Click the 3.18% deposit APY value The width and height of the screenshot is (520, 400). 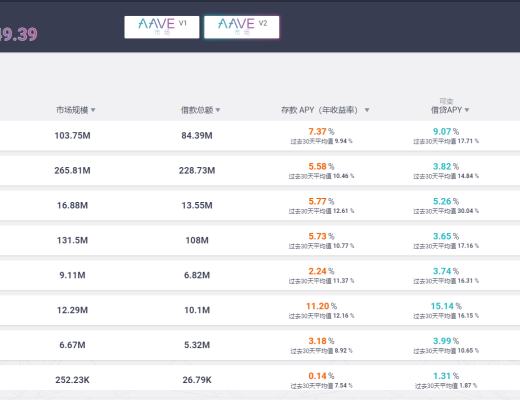(x=321, y=341)
